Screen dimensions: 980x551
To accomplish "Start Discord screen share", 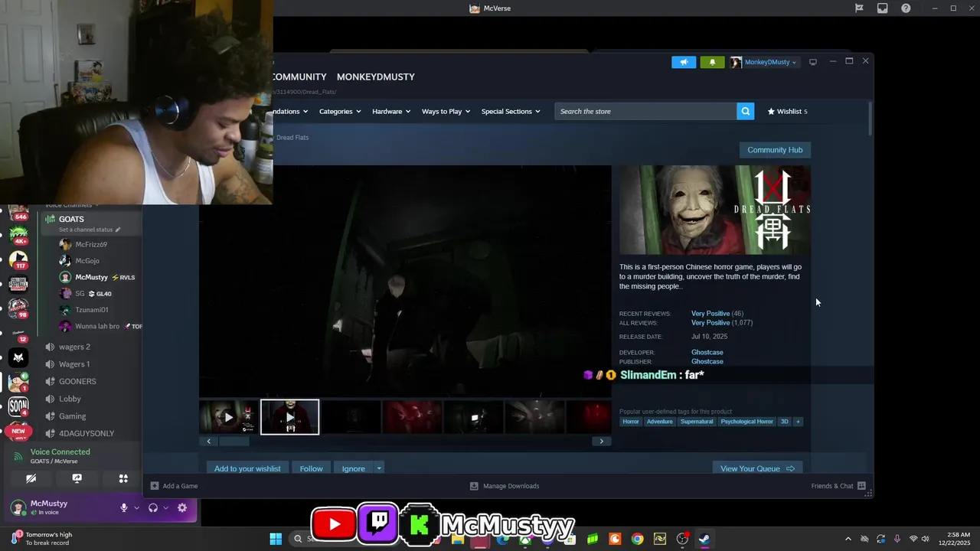I will (77, 478).
